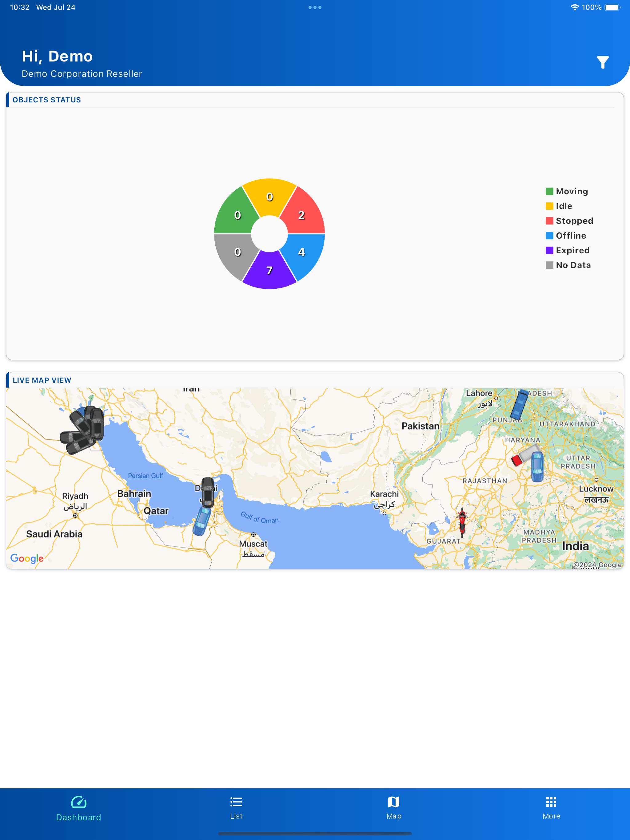Viewport: 630px width, 840px height.
Task: Tap the three-dot multitasking indicator
Action: 315,7
